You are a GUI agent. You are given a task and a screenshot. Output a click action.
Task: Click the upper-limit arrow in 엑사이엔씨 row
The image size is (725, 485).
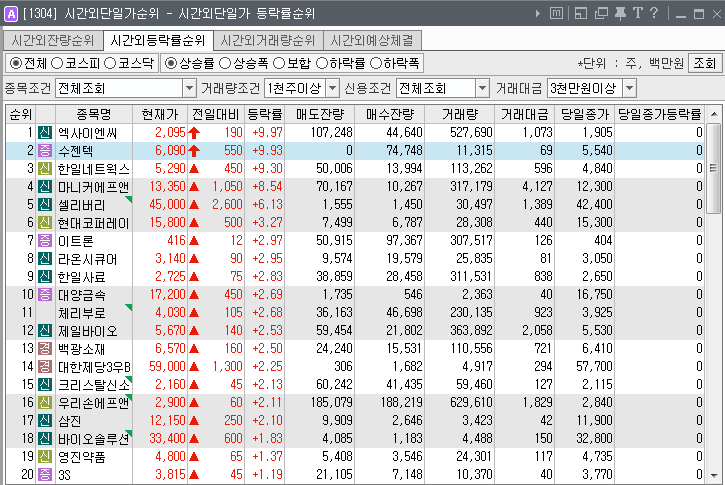(x=194, y=133)
